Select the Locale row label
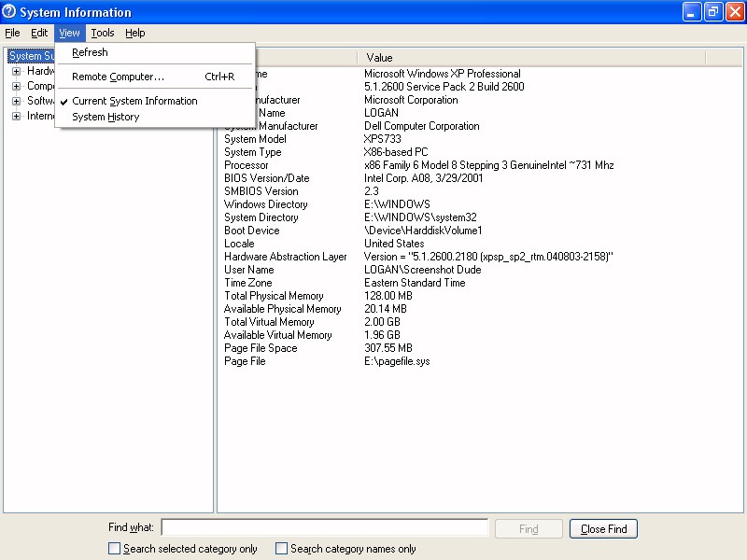Screen dimensions: 747x560 [x=240, y=244]
